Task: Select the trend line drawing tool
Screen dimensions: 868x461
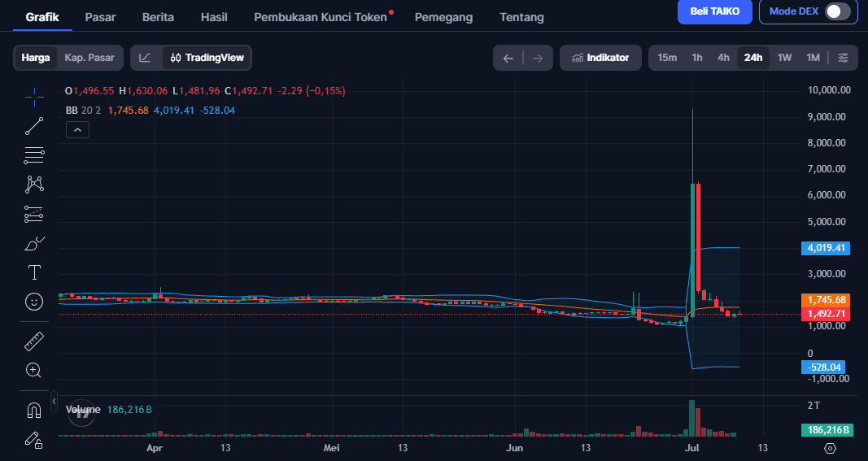Action: tap(34, 126)
